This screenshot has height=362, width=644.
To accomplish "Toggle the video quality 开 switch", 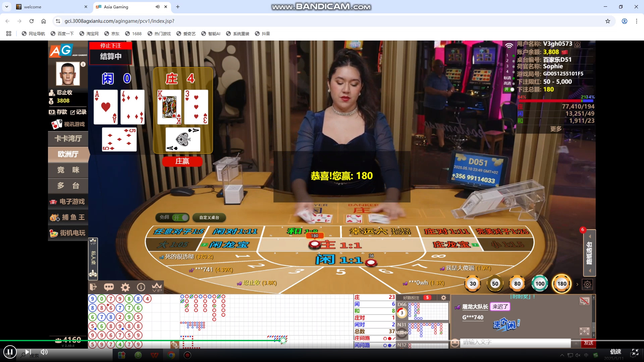I will [x=509, y=89].
